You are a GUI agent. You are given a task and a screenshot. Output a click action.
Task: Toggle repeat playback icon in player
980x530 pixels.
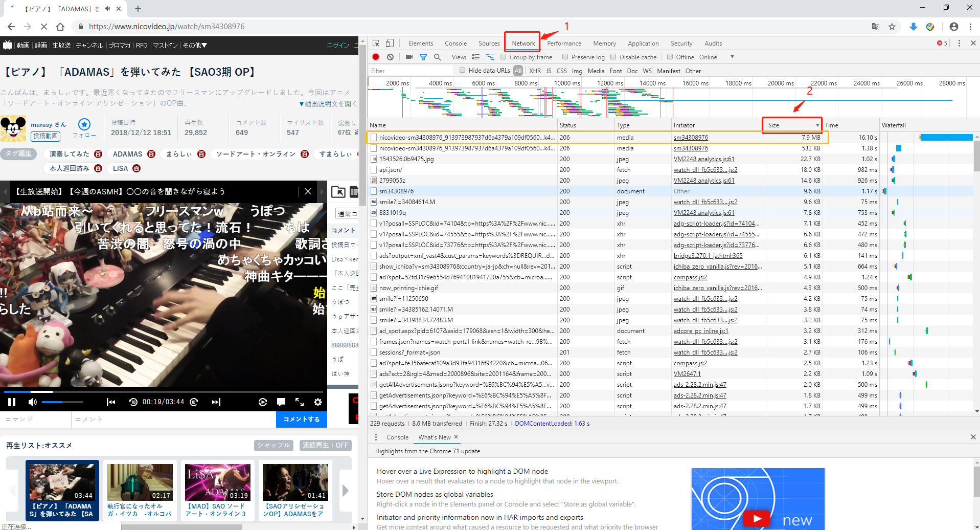263,402
